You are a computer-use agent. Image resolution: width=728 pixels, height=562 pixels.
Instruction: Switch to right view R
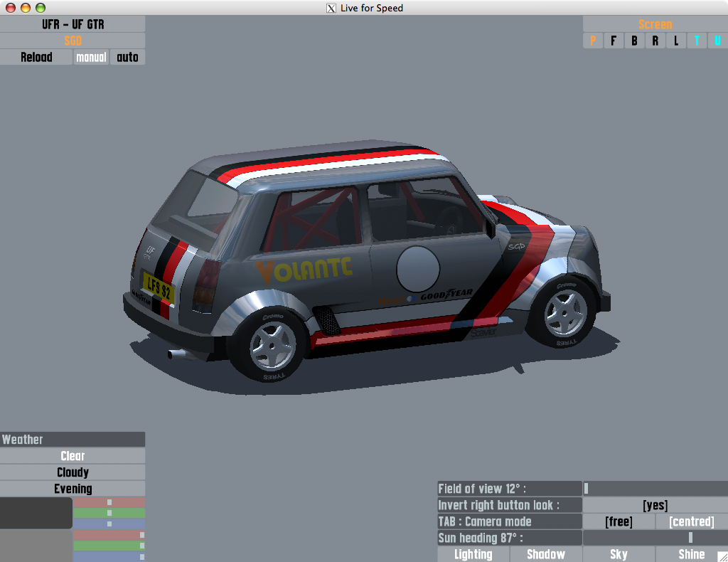pyautogui.click(x=655, y=41)
